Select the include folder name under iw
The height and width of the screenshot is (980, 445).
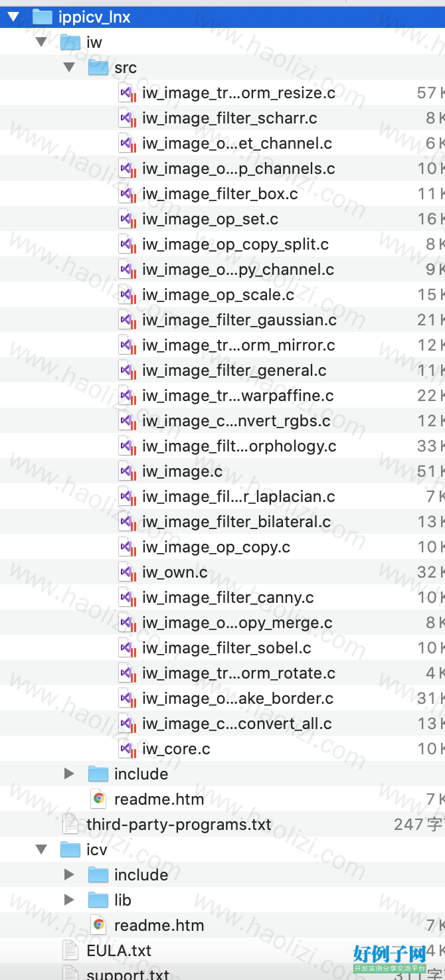[x=141, y=774]
